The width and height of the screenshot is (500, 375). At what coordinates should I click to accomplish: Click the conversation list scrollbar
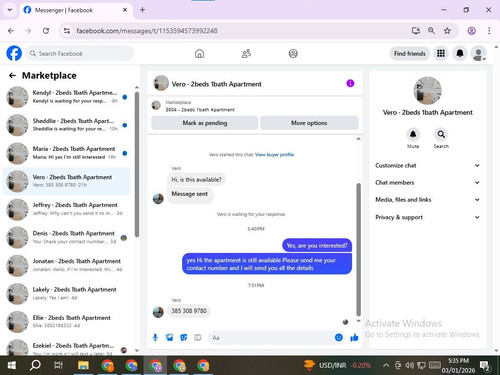pos(137,164)
